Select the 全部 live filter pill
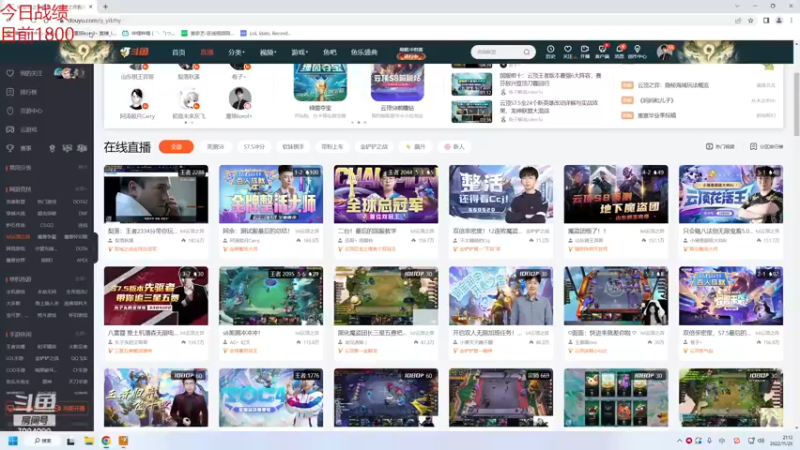Image resolution: width=800 pixels, height=450 pixels. point(176,147)
